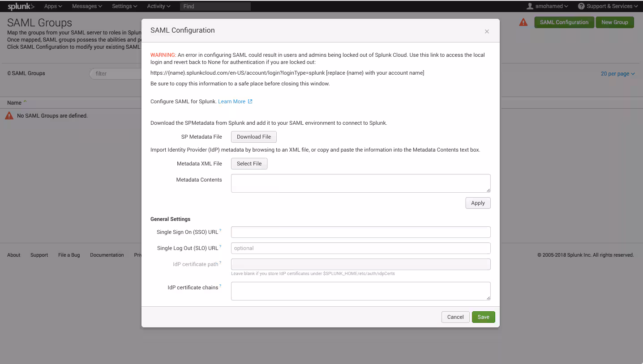
Task: Click the user avatar icon for amohamed
Action: click(x=530, y=6)
